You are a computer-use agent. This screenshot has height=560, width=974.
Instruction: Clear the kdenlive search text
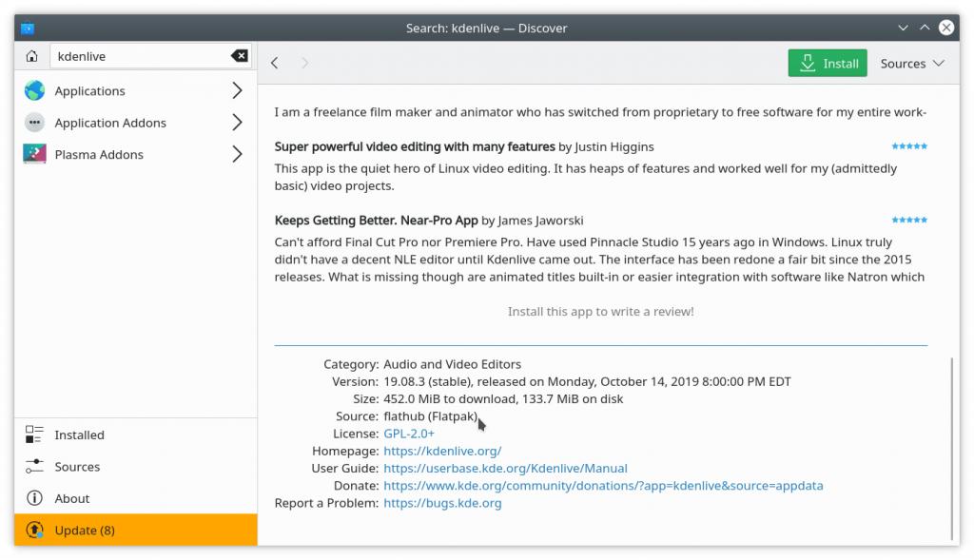[239, 56]
